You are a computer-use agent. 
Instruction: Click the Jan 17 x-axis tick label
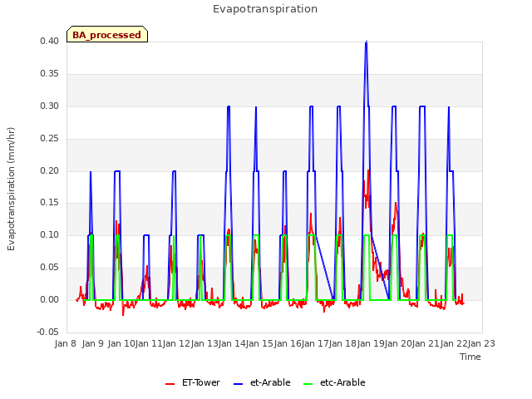pos(314,343)
